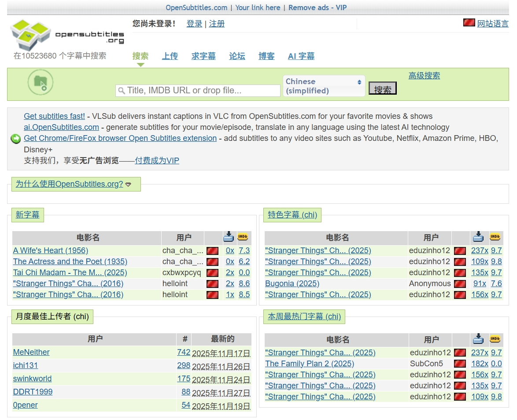Open the 高级搜索 advanced search link
This screenshot has height=420, width=517.
tap(424, 76)
